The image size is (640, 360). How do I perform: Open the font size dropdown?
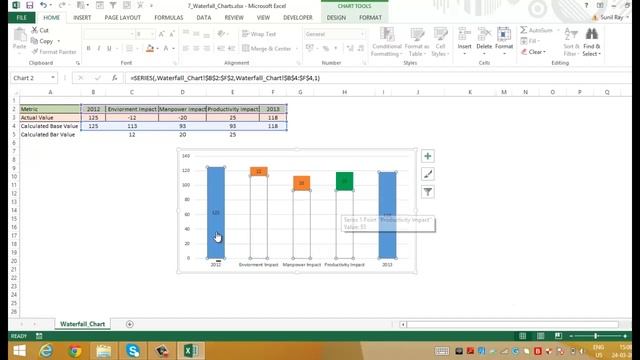point(153,34)
